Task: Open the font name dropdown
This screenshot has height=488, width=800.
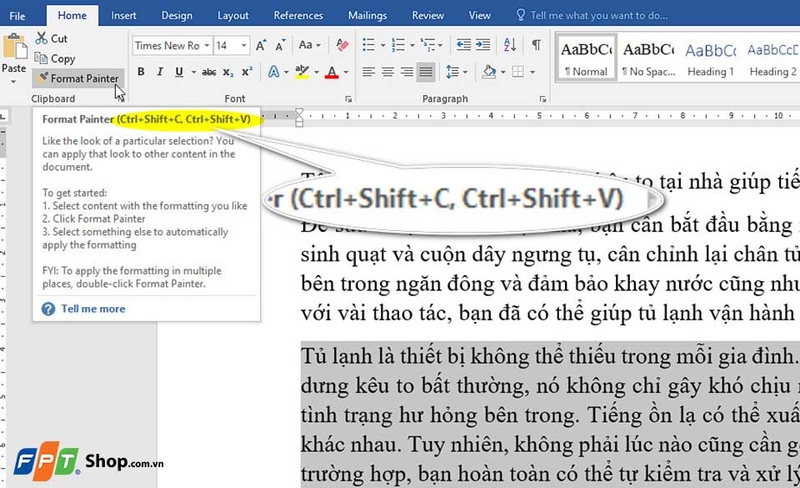Action: (x=207, y=45)
